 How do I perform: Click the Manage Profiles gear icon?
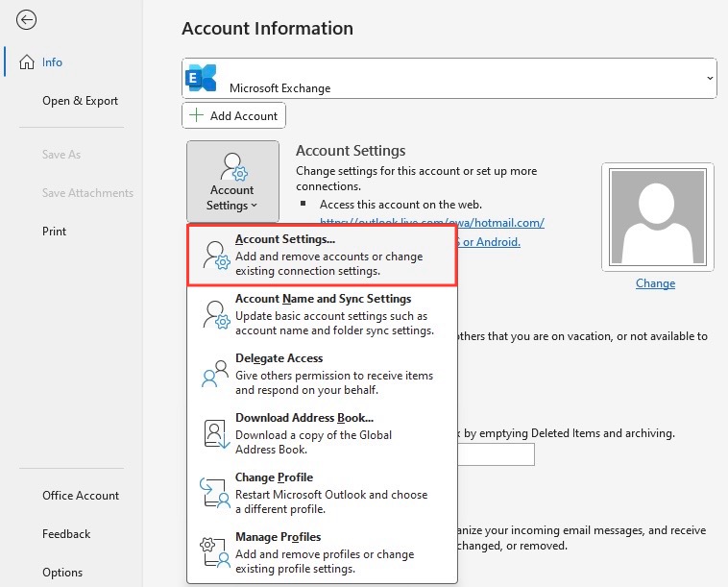[x=215, y=552]
